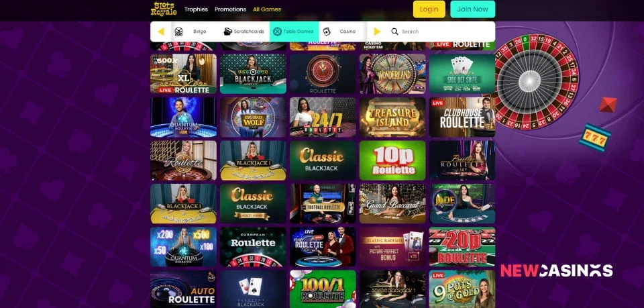The height and width of the screenshot is (308, 644).
Task: Go to All Games page
Action: (x=267, y=9)
